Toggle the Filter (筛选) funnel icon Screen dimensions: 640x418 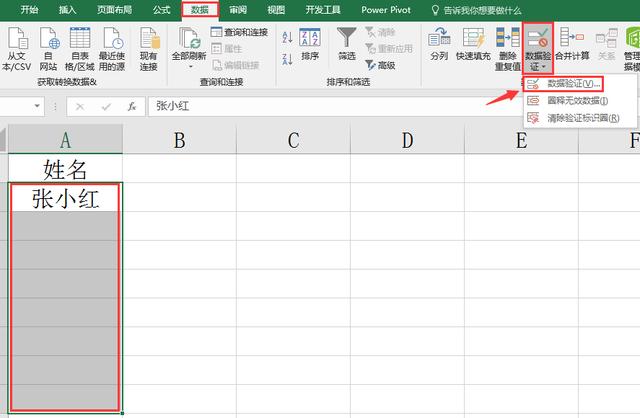(x=347, y=38)
